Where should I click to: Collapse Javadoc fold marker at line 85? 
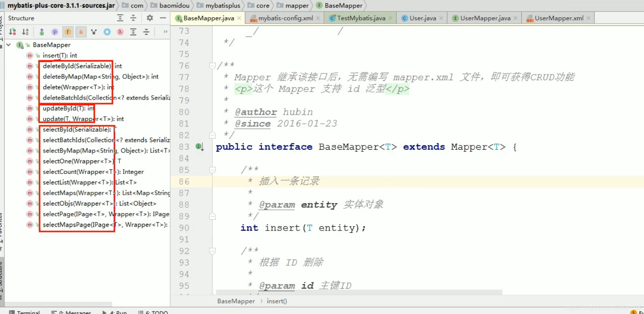pyautogui.click(x=212, y=170)
